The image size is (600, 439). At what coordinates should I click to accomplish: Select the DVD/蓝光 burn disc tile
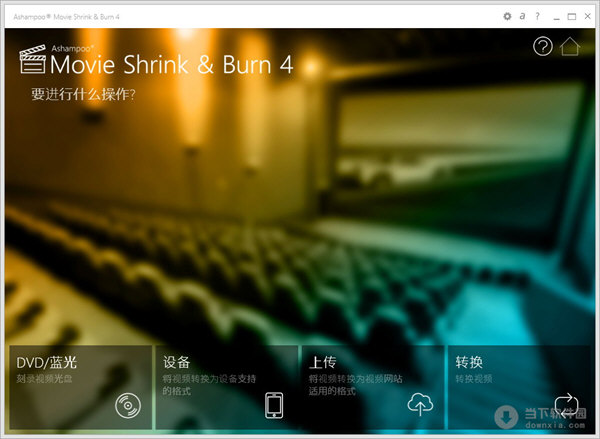point(81,387)
